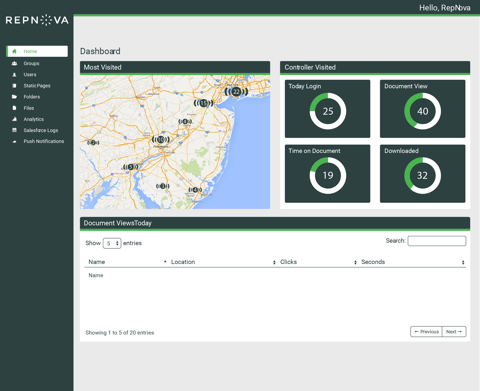Open the Show entries dropdown
Viewport: 480px width, 391px height.
pos(112,243)
